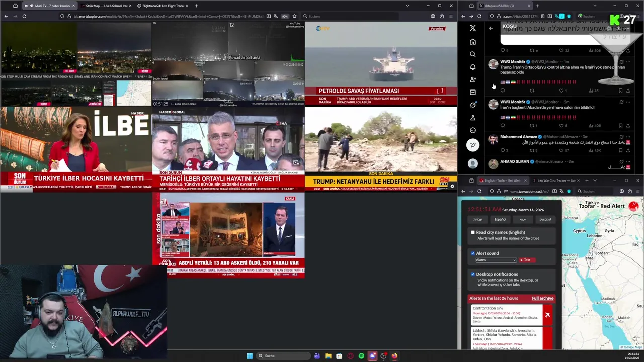The width and height of the screenshot is (644, 362).
Task: Open more options on Muhammed Ahwaze tweet
Action: tap(628, 137)
